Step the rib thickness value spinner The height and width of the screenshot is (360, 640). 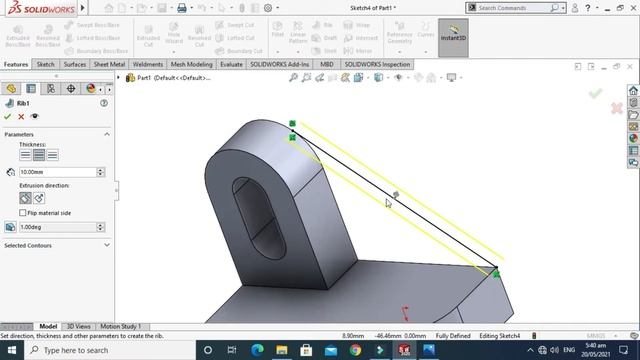point(100,172)
